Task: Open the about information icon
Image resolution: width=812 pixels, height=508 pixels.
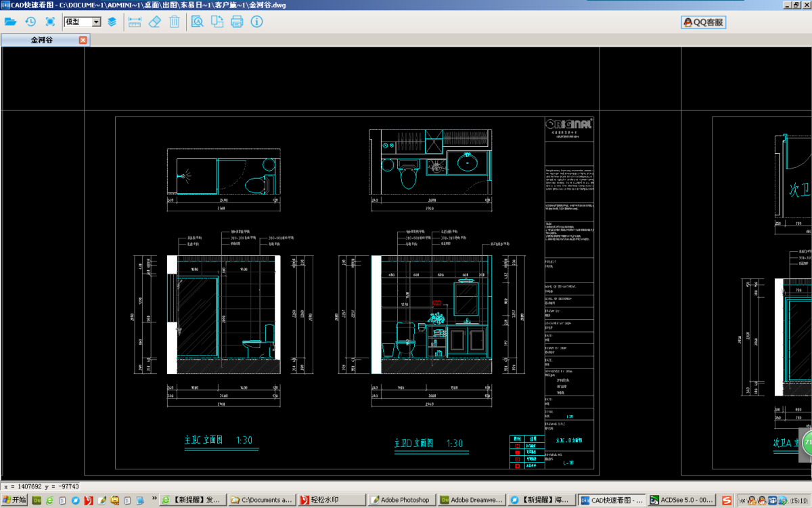Action: point(256,22)
